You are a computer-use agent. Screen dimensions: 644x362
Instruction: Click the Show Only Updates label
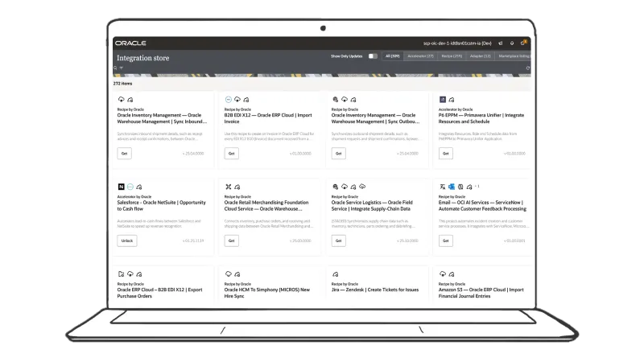[347, 56]
